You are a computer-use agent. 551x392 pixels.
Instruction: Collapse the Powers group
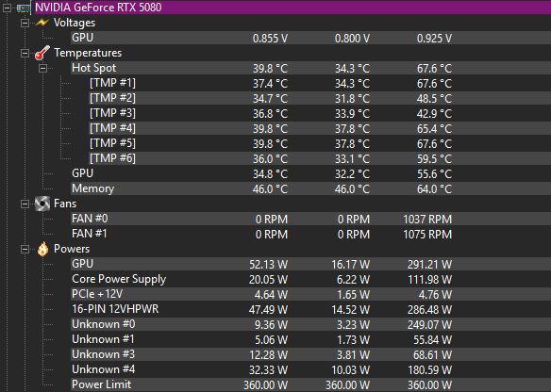pyautogui.click(x=25, y=249)
